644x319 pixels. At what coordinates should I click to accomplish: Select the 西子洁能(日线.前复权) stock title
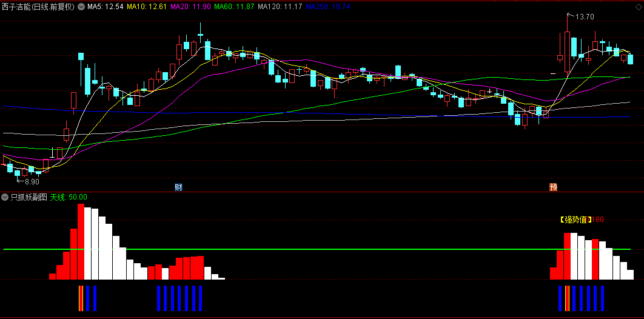pyautogui.click(x=38, y=7)
